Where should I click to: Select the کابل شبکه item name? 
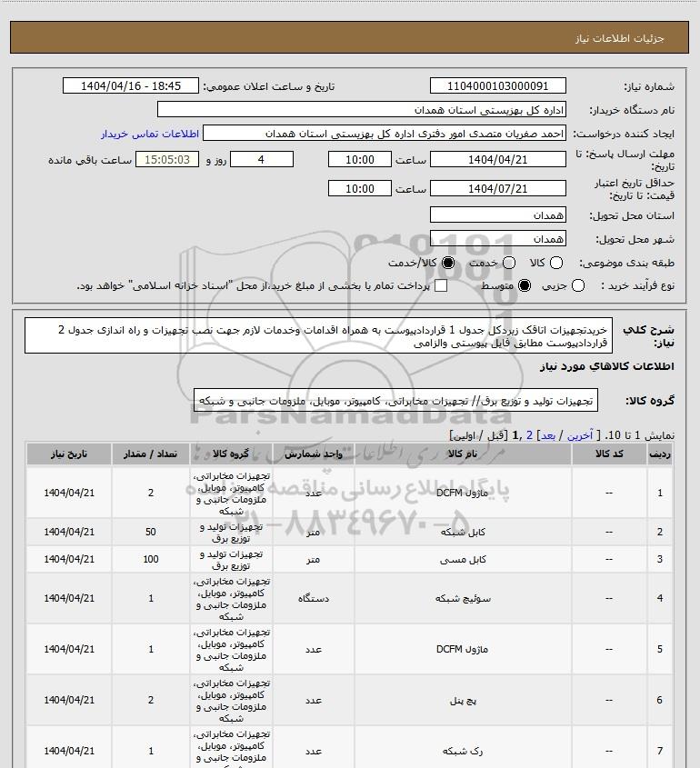coord(463,532)
